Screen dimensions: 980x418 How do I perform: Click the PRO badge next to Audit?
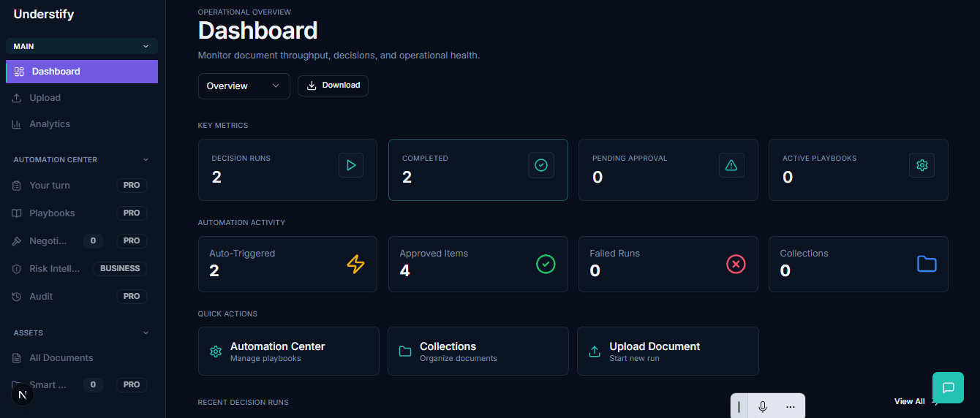click(x=132, y=297)
